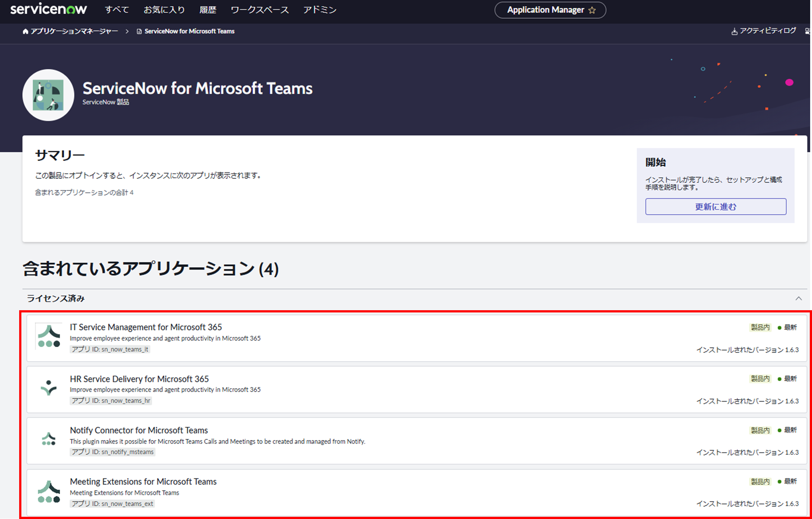This screenshot has width=812, height=519.
Task: Open the HR Service Delivery for Microsoft 365 row
Action: 139,379
